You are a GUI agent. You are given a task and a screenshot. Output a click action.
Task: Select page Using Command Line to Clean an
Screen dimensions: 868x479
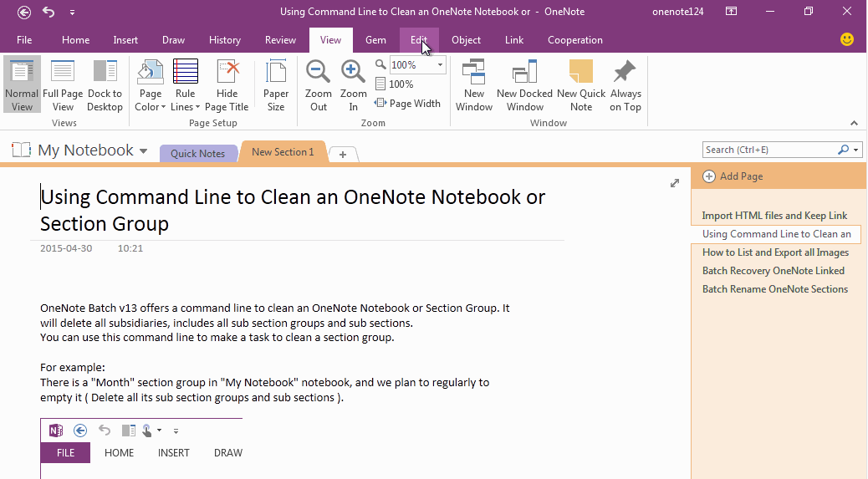pos(776,234)
